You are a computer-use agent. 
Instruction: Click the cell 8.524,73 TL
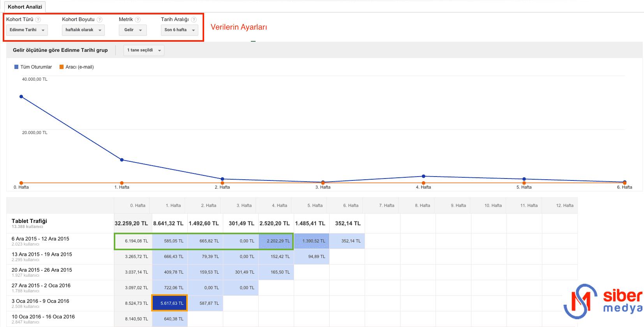133,303
